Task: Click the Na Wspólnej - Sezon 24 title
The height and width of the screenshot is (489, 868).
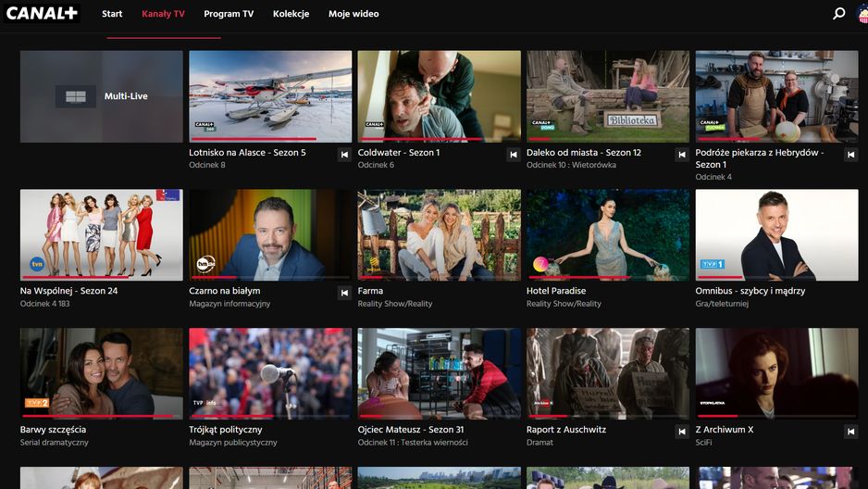Action: 68,291
